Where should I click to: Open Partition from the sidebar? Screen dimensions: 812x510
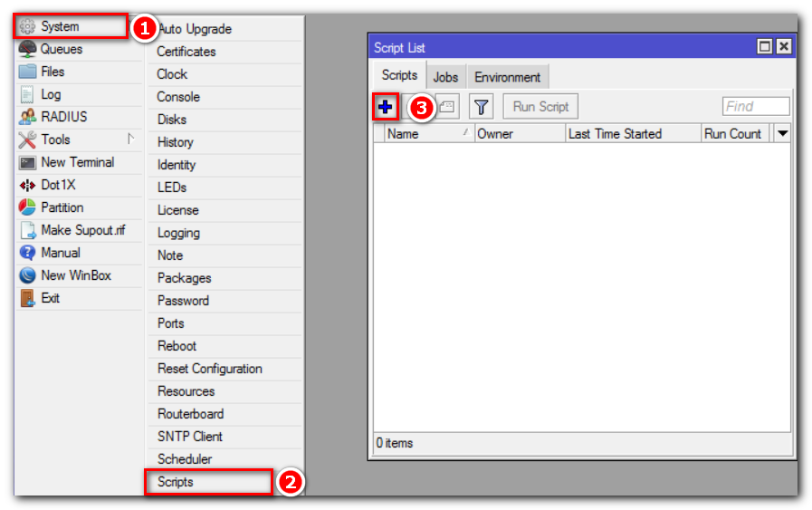pyautogui.click(x=62, y=207)
